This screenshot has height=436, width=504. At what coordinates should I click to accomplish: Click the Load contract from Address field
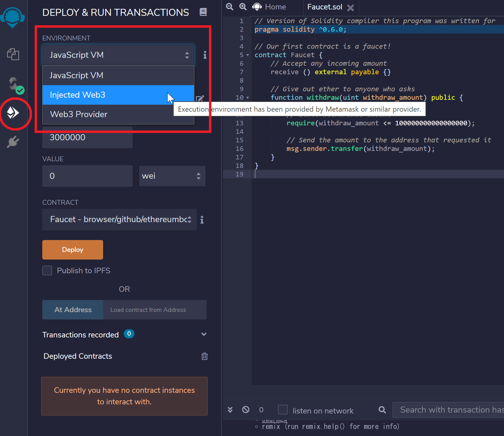pos(155,310)
